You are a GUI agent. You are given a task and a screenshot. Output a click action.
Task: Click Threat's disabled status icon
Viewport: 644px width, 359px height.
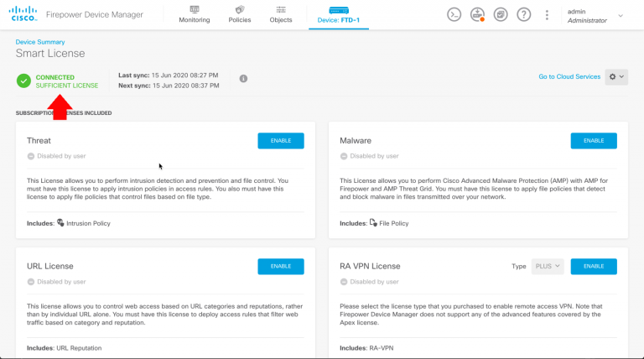click(31, 156)
